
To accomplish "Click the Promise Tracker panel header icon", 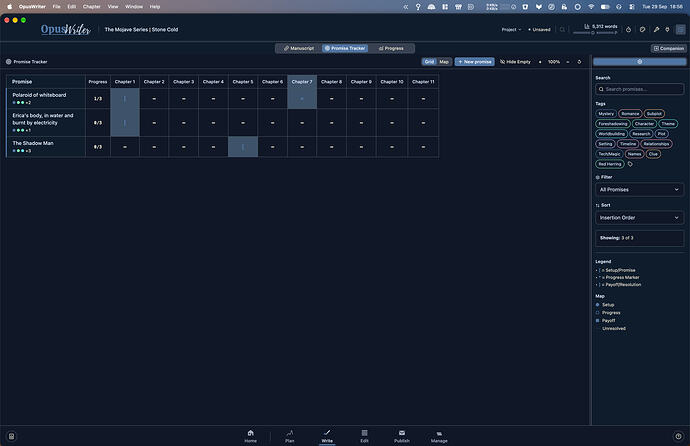I will pyautogui.click(x=8, y=62).
